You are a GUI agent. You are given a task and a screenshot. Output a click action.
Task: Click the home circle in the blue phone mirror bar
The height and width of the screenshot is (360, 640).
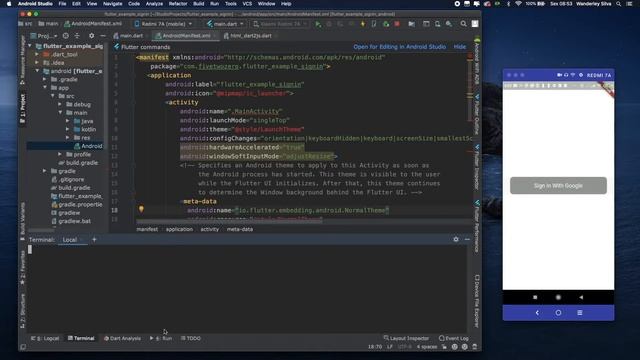pos(558,313)
